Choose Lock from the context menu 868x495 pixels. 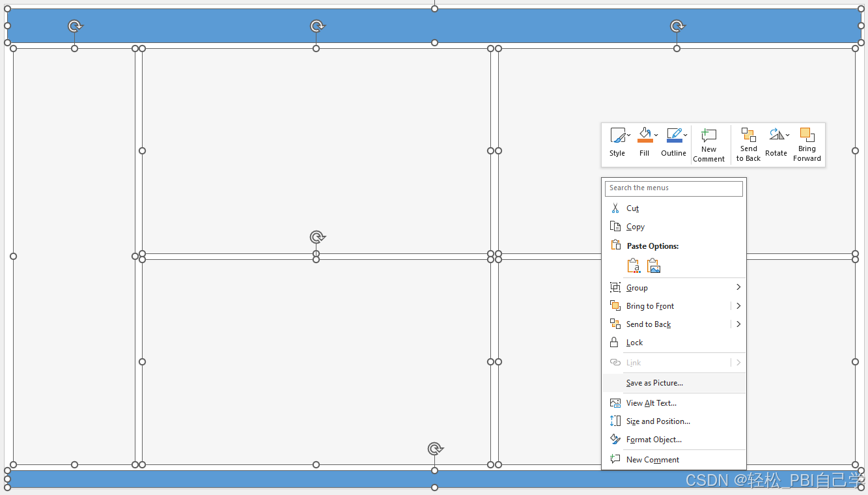pos(673,343)
